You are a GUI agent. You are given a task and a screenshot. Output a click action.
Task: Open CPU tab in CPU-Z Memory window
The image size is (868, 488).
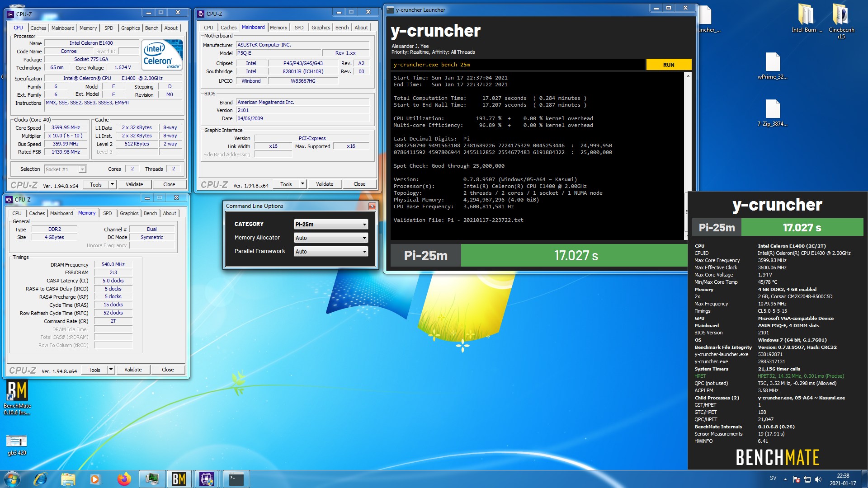(x=17, y=213)
